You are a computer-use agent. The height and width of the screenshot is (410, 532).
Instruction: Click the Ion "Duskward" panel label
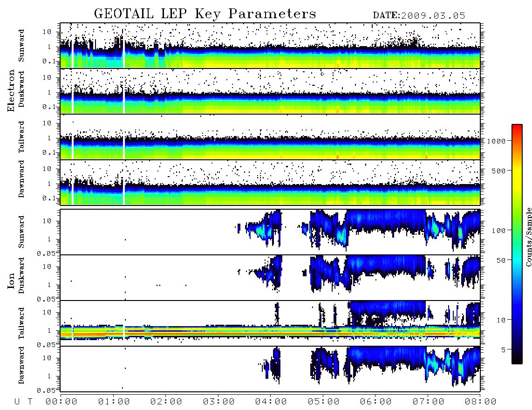click(21, 275)
